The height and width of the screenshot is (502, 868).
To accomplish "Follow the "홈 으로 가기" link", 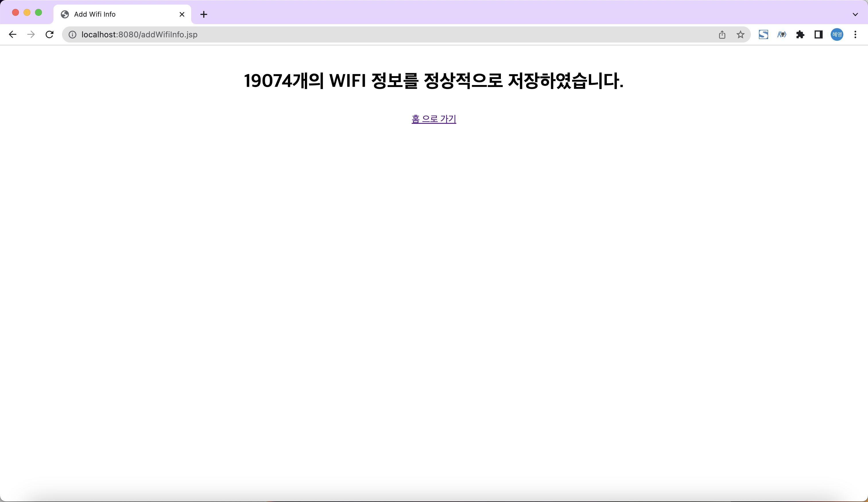I will click(x=433, y=119).
